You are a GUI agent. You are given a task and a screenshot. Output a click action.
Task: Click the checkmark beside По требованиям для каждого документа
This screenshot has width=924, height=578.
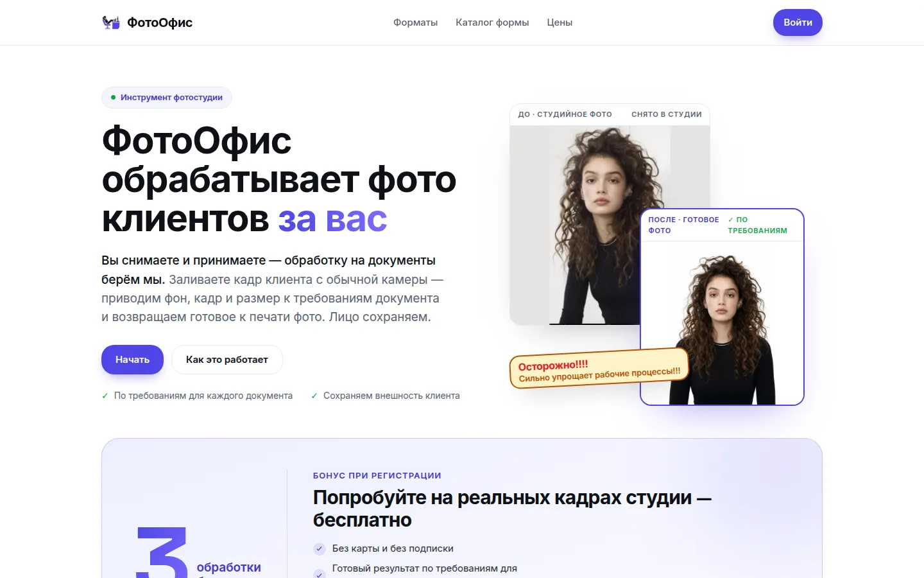pyautogui.click(x=105, y=396)
